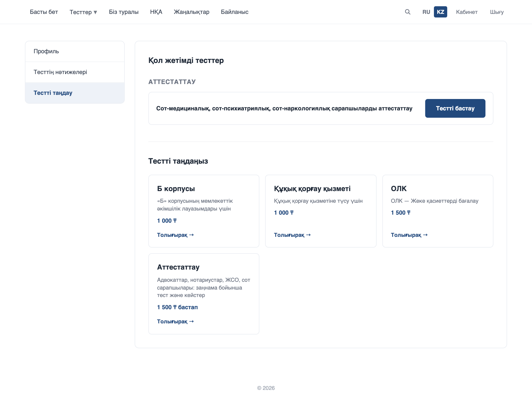Open Толығырақ link in ОЛК card
532x401 pixels.
(409, 235)
